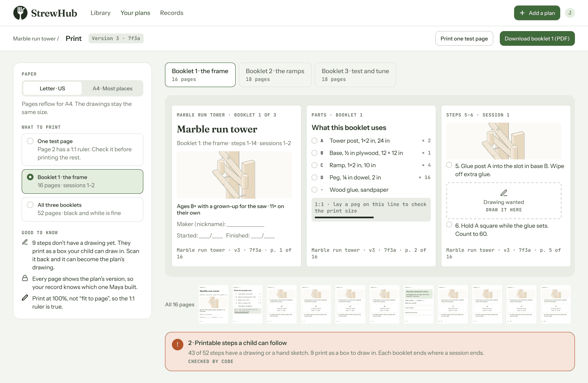Tick the Base plywood part B checkbox
Viewport: 588px width, 383px height.
point(314,153)
